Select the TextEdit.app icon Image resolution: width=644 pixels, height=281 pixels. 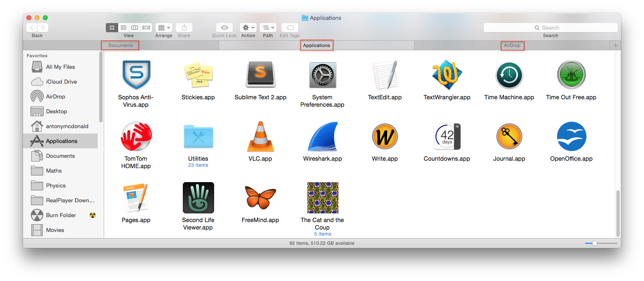point(385,75)
